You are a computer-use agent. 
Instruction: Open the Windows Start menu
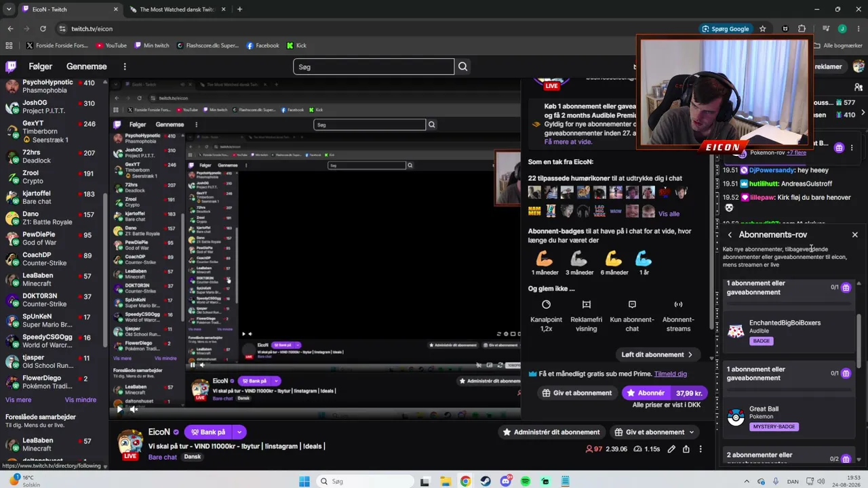tap(304, 481)
